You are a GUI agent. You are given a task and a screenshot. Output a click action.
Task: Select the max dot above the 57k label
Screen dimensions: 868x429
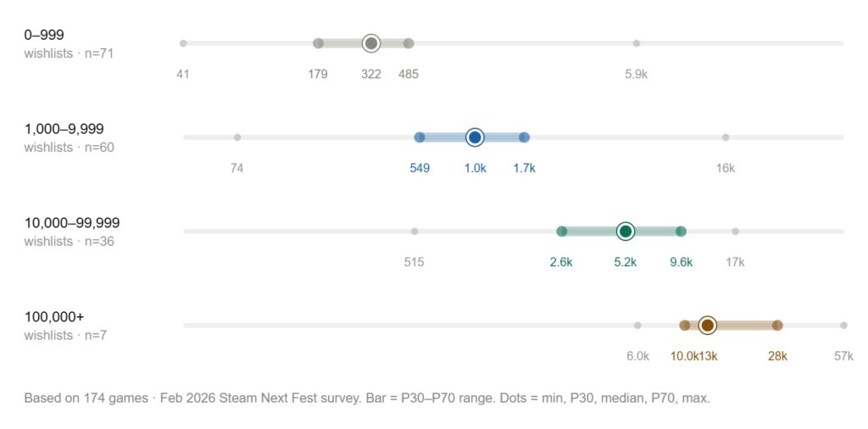pyautogui.click(x=843, y=326)
